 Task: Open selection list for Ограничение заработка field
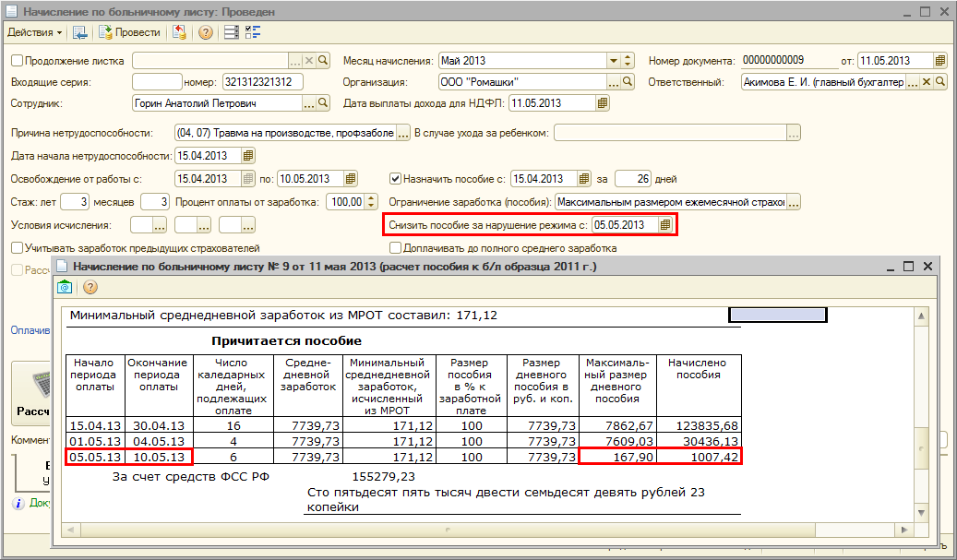(x=794, y=202)
